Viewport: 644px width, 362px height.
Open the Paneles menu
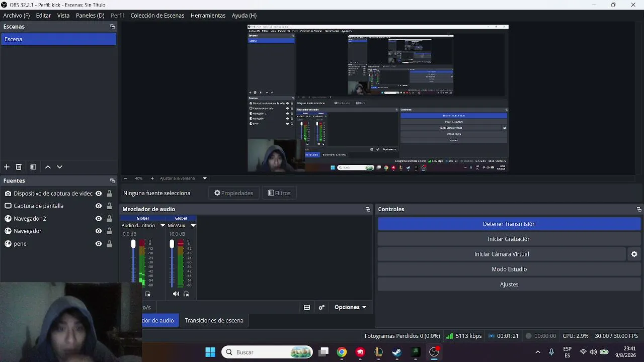tap(90, 16)
